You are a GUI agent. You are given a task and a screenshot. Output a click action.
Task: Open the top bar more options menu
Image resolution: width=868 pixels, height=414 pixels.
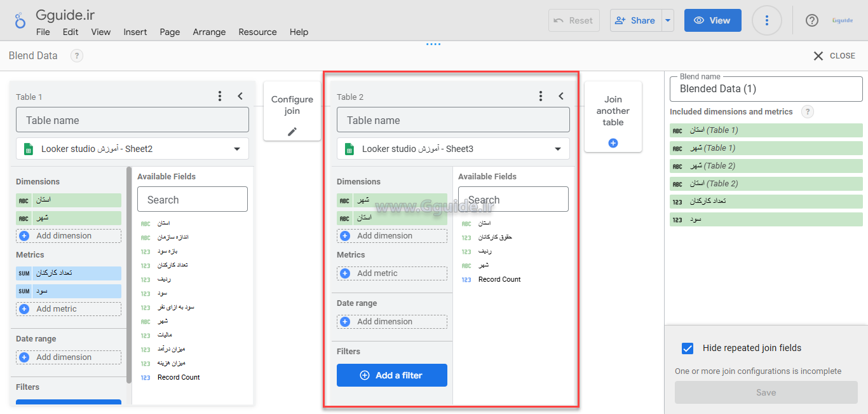766,20
